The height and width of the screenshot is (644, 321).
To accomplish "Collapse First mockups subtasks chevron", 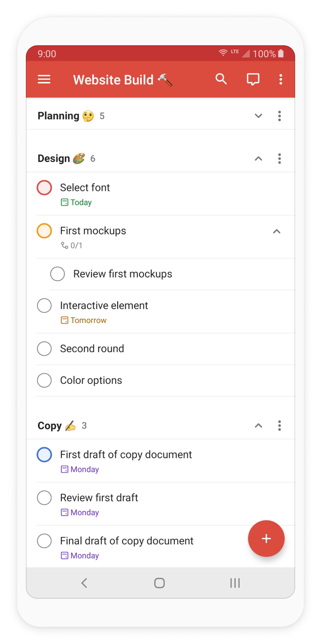I will pyautogui.click(x=277, y=231).
